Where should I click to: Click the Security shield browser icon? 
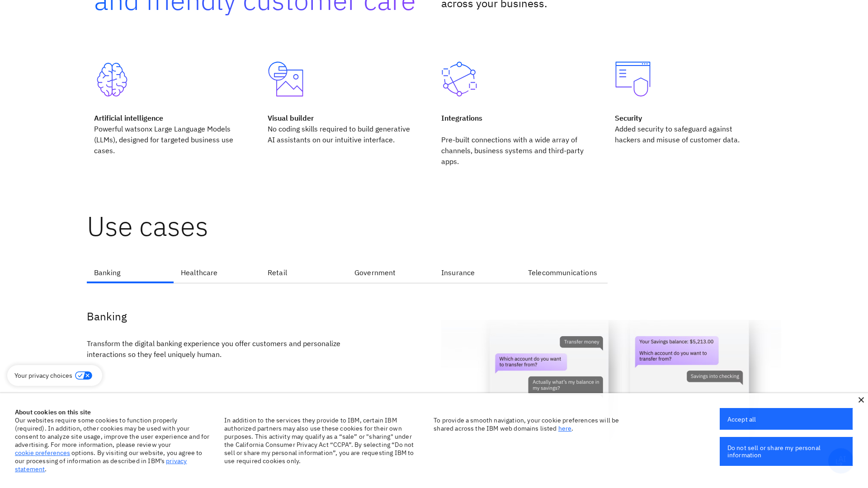click(x=632, y=79)
